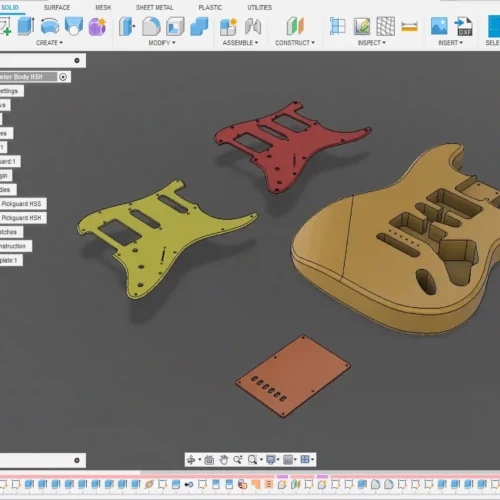Expand the Viewports dropdown arrow
The width and height of the screenshot is (500, 500).
(312, 460)
